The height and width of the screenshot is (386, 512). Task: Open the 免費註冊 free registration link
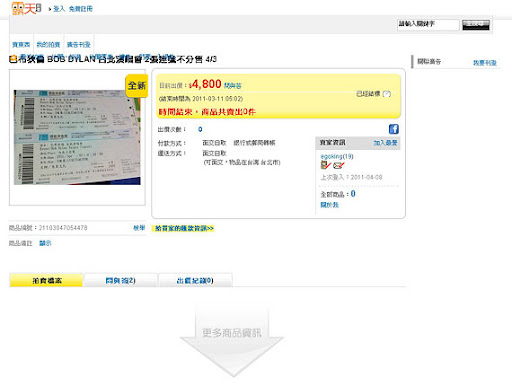(x=81, y=9)
